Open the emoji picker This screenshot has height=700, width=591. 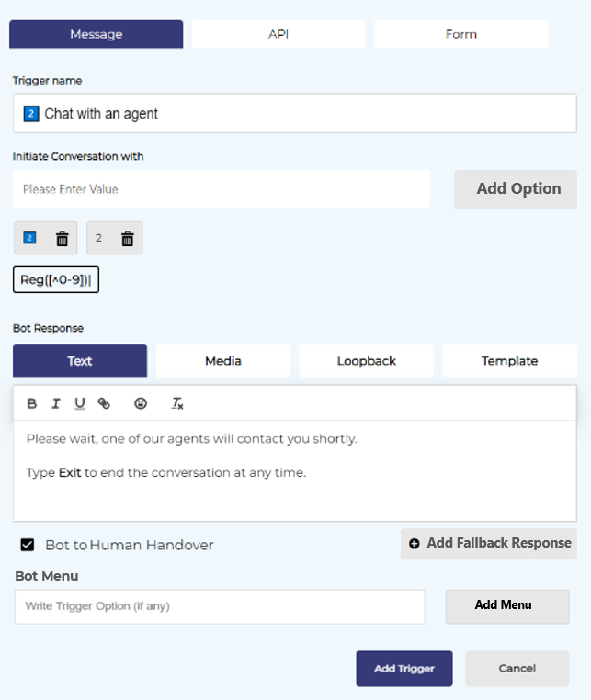[141, 403]
